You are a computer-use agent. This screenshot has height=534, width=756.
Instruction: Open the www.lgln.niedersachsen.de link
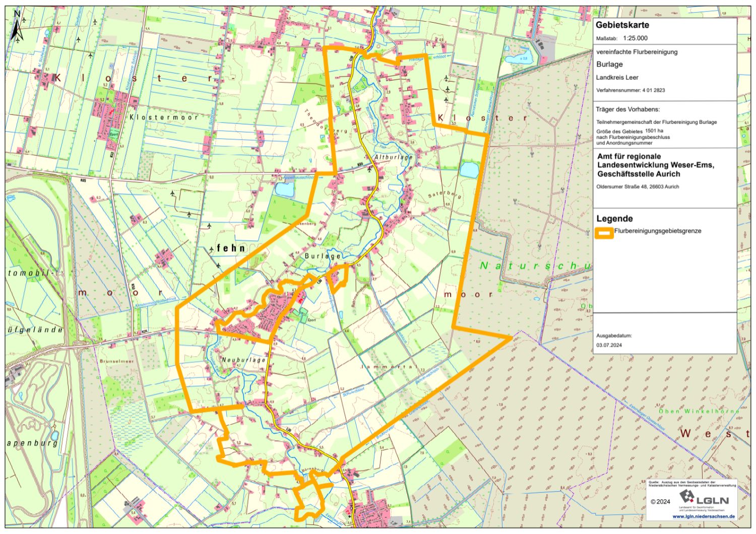click(x=704, y=517)
